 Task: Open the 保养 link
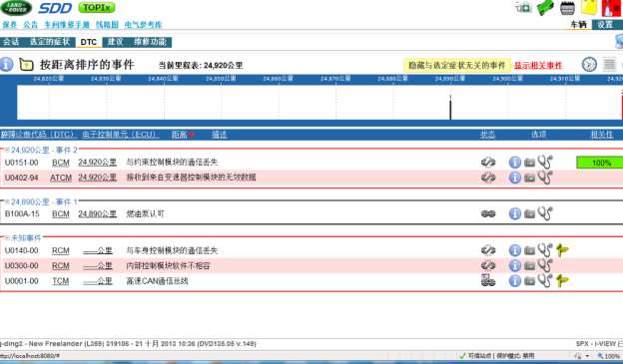[x=10, y=25]
